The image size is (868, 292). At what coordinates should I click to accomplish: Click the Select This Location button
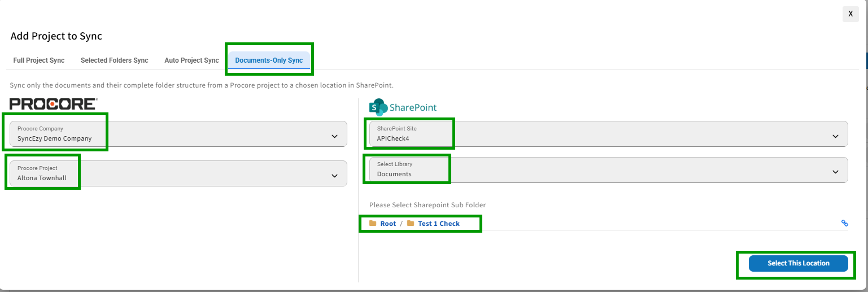click(x=799, y=263)
